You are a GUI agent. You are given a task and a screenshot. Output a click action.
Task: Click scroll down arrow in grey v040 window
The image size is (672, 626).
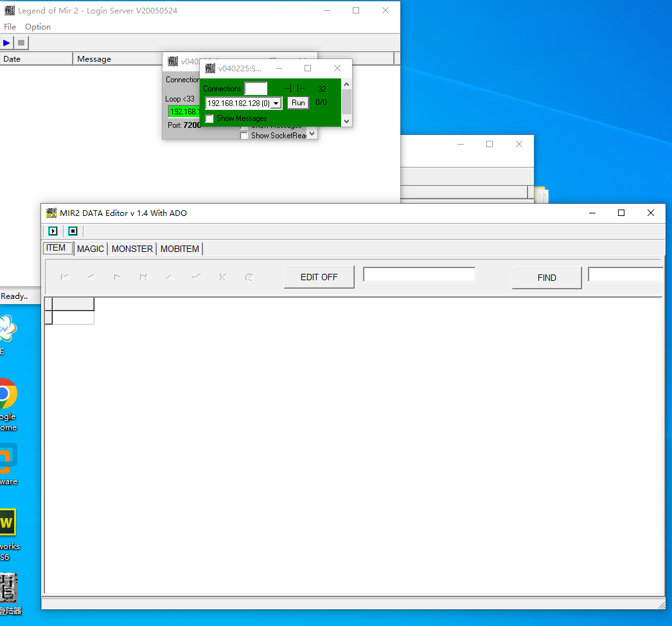point(312,133)
